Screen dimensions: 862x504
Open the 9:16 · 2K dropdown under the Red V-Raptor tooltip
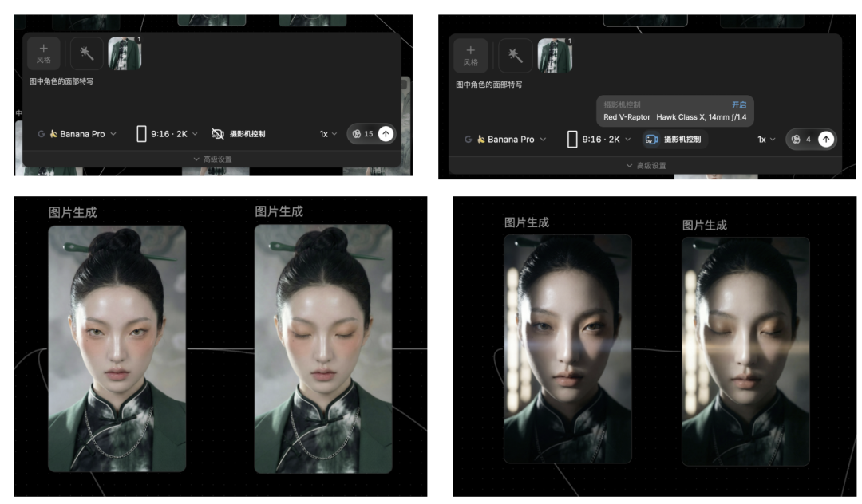tap(599, 139)
